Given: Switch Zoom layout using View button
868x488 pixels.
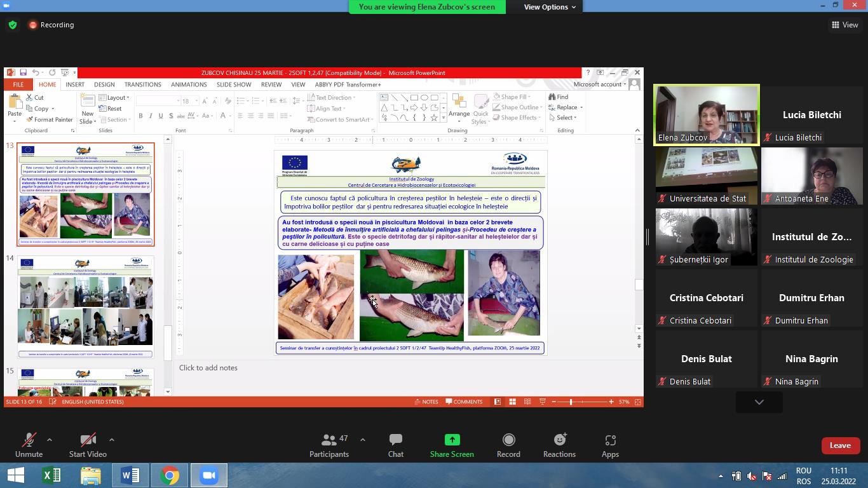Looking at the screenshot, I should click(x=844, y=25).
